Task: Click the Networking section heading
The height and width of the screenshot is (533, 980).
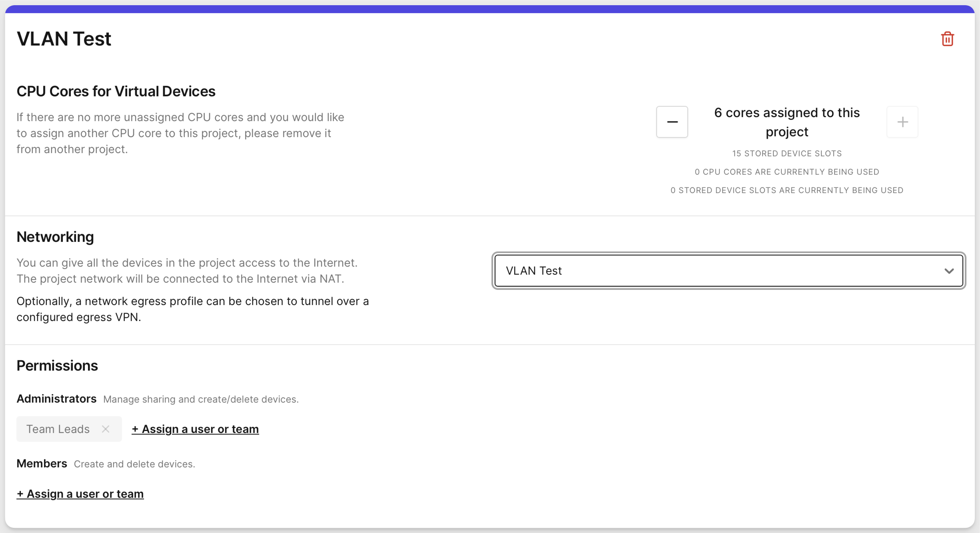Action: click(55, 237)
